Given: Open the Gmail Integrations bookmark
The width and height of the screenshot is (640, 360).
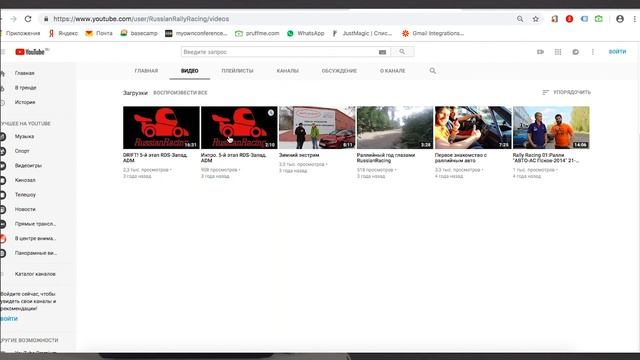Looking at the screenshot, I should 433,33.
